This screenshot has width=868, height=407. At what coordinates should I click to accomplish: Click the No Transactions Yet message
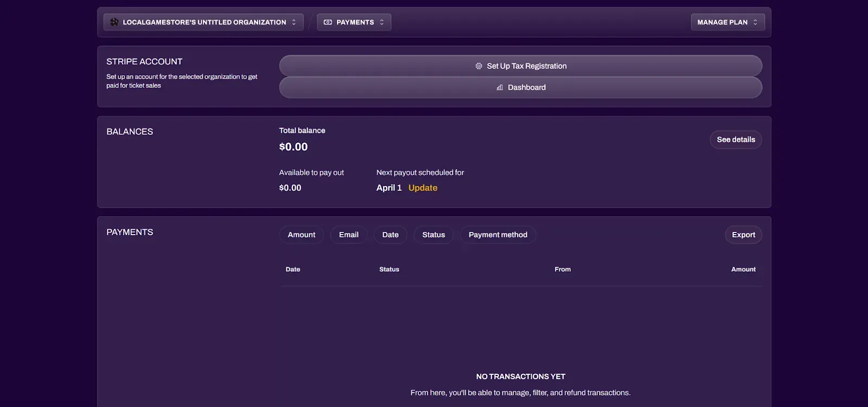coord(521,377)
